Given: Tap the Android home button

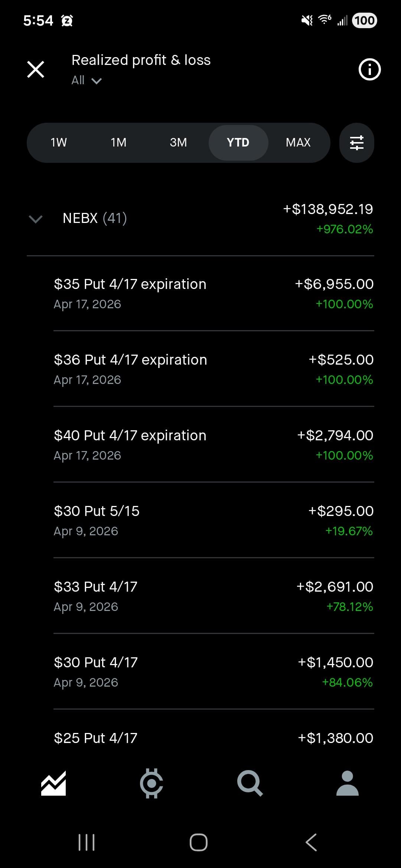Looking at the screenshot, I should [x=199, y=842].
